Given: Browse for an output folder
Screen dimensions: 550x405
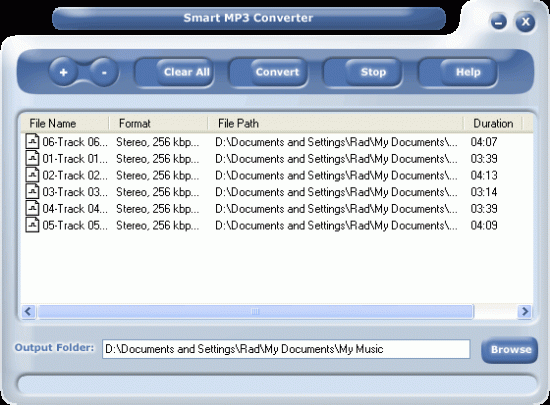Looking at the screenshot, I should pyautogui.click(x=510, y=350).
